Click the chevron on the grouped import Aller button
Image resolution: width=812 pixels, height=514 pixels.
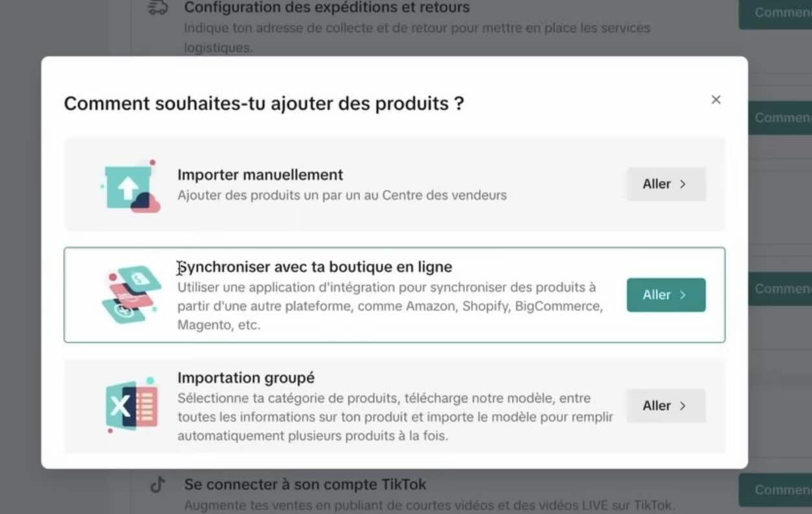tap(682, 406)
